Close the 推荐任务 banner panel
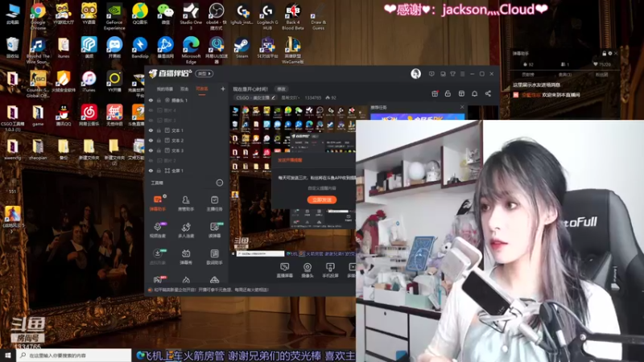Image resolution: width=644 pixels, height=362 pixels. (462, 107)
